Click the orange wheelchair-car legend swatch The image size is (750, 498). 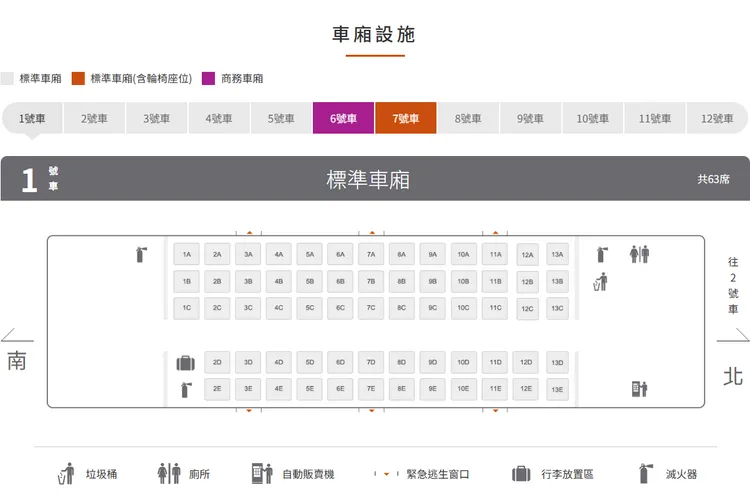point(78,78)
